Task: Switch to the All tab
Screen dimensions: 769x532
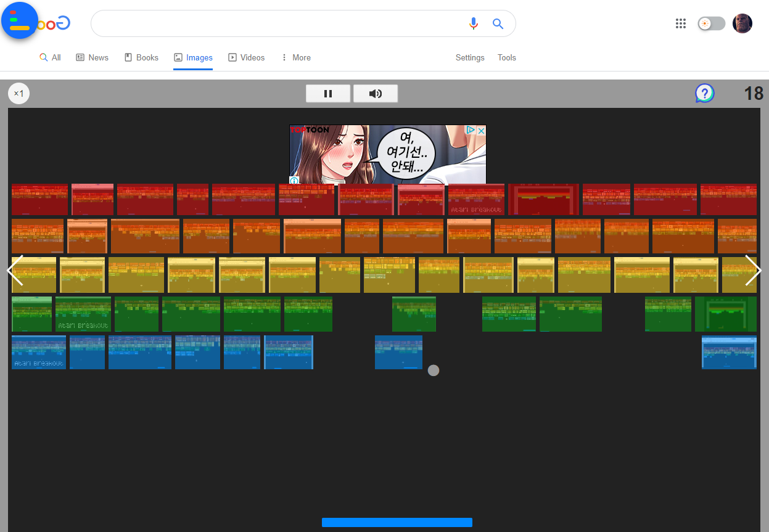Action: pyautogui.click(x=50, y=57)
